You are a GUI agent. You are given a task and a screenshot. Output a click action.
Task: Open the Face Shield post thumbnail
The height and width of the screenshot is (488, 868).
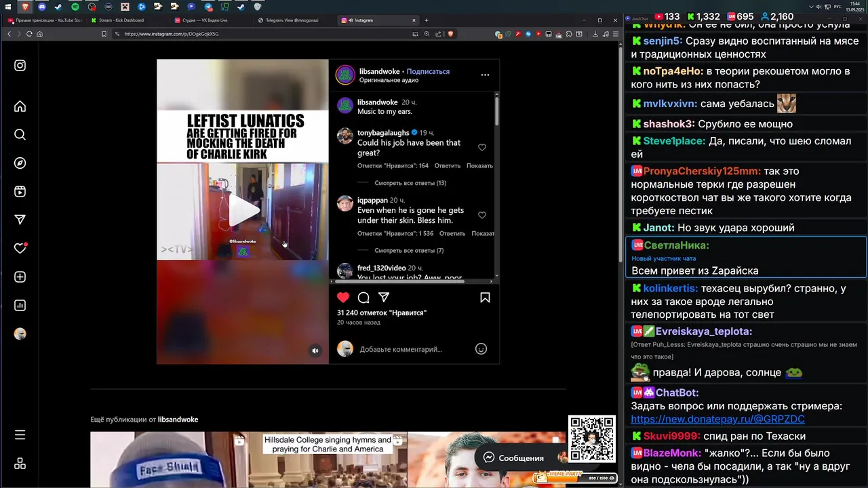[169, 460]
